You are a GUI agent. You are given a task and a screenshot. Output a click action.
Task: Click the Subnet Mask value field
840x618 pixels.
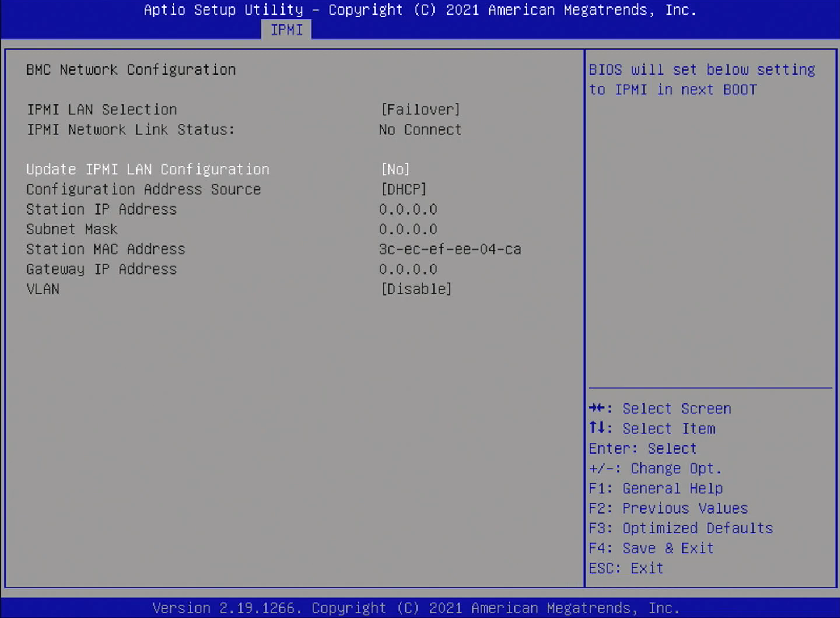[x=408, y=229]
